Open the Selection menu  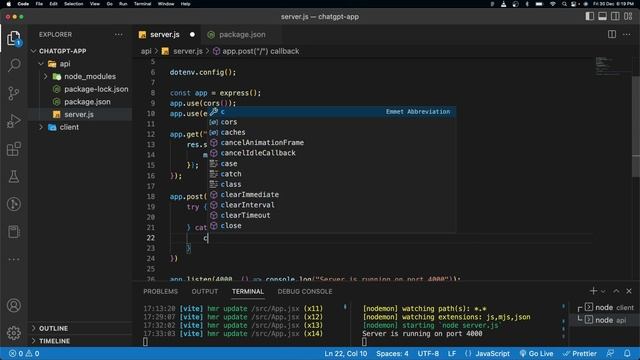point(73,4)
